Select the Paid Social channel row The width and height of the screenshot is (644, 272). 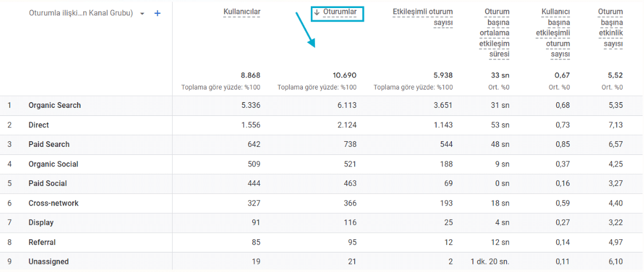(48, 184)
